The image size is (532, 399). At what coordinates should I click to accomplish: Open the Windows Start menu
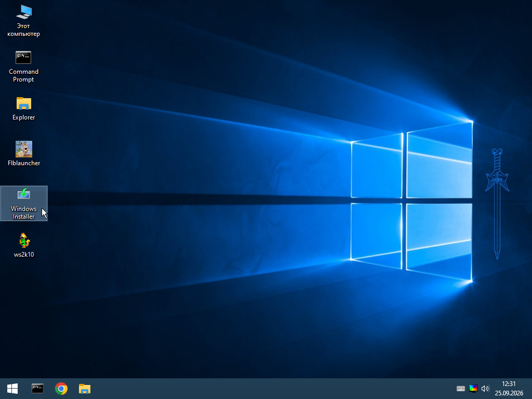click(12, 389)
